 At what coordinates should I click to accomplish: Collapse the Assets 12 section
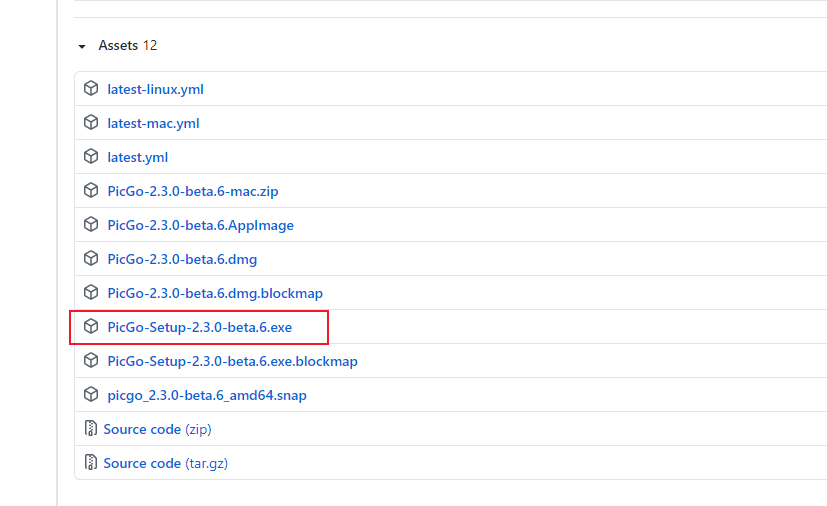pyautogui.click(x=82, y=46)
